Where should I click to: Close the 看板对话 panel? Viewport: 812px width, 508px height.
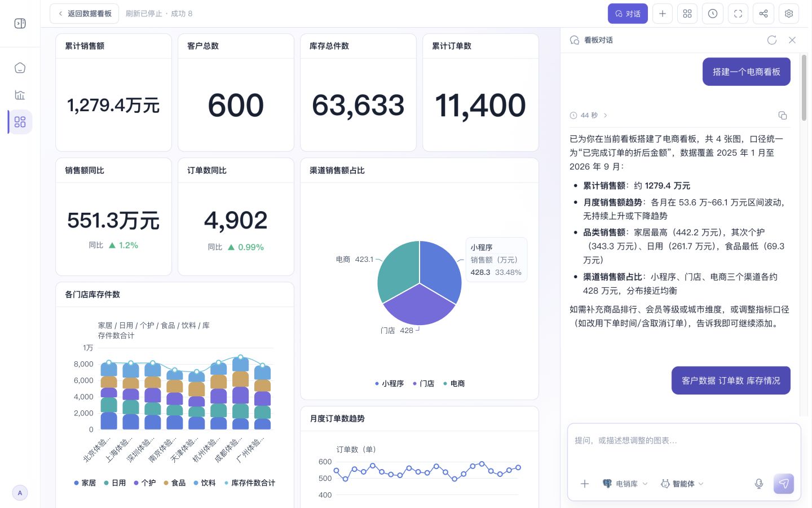pos(792,40)
